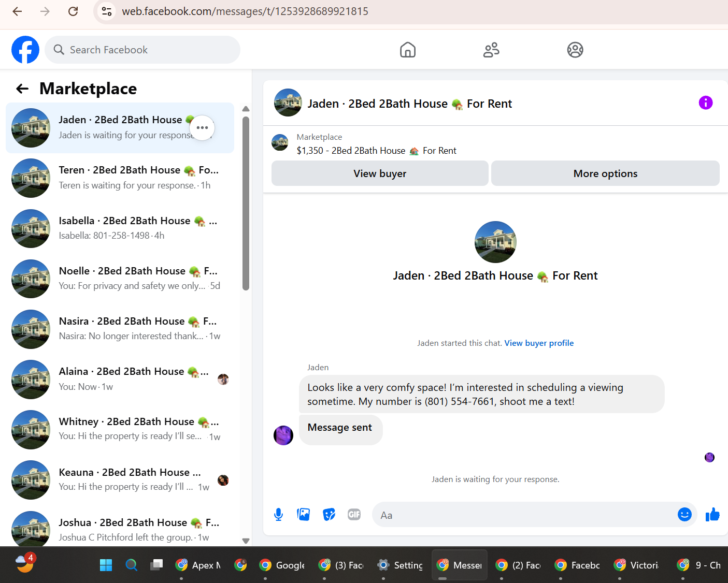This screenshot has height=583, width=728.
Task: Go back using Marketplace back arrow
Action: tap(22, 89)
